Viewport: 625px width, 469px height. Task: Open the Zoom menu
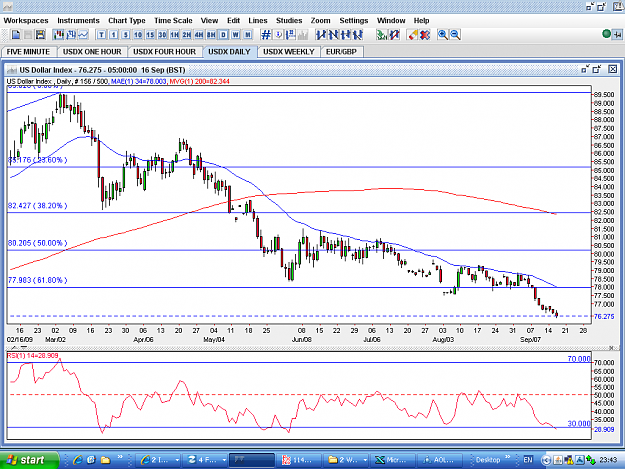click(x=321, y=21)
